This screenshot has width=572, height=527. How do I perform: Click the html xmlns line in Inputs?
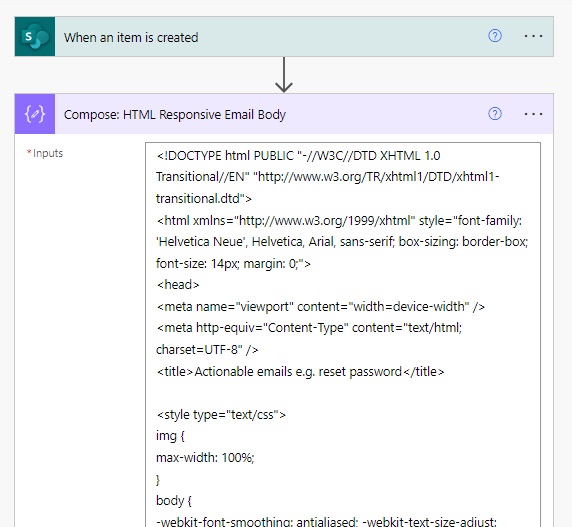tap(339, 221)
